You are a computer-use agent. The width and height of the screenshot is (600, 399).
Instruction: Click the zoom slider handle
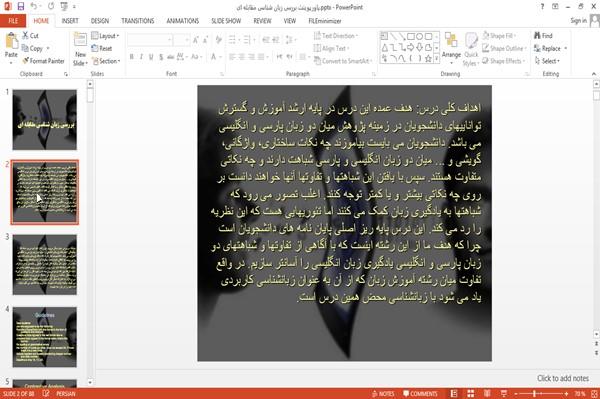(x=535, y=394)
